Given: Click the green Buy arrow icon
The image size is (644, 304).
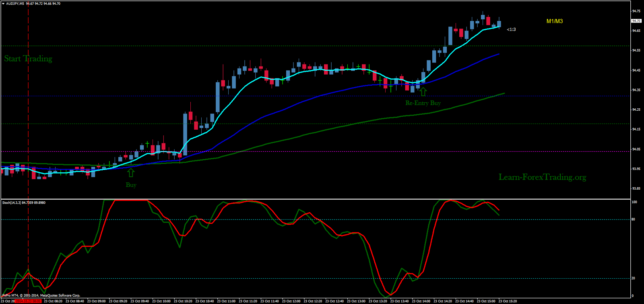Looking at the screenshot, I should point(131,173).
